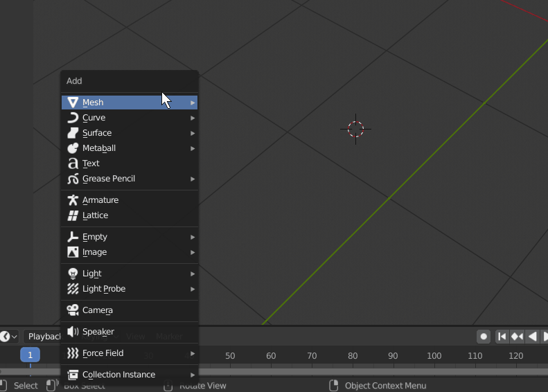
Task: Click the Object Context Menu status hint
Action: point(385,386)
